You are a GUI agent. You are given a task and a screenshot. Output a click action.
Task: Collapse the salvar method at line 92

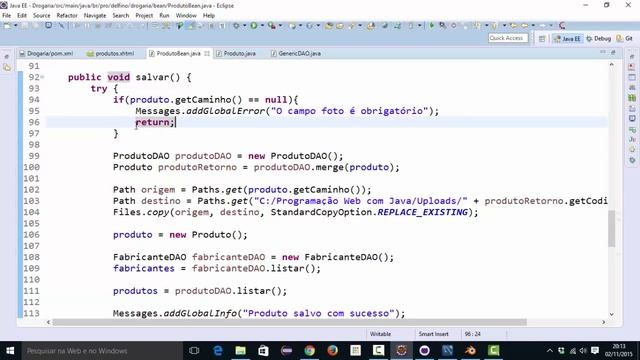[x=42, y=77]
